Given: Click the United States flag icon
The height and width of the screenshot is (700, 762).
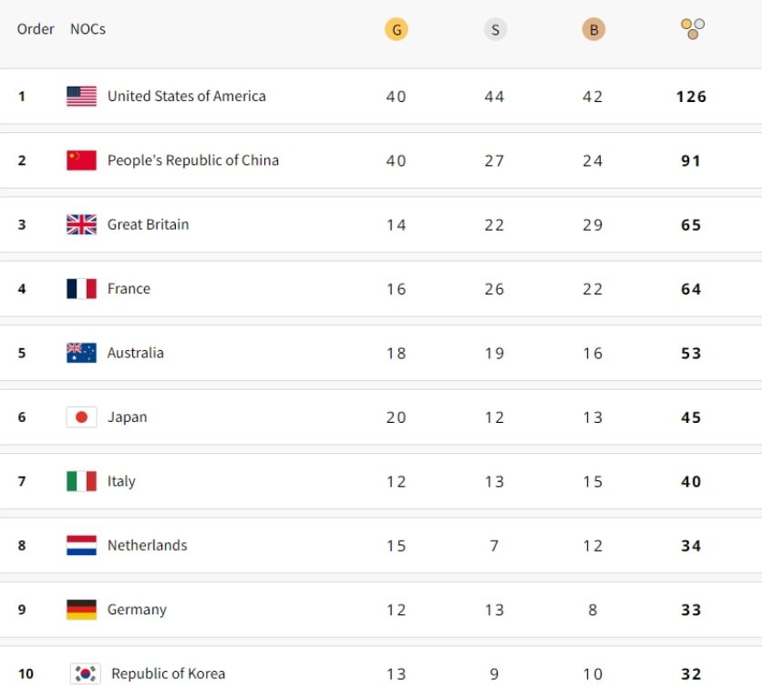Looking at the screenshot, I should point(81,97).
